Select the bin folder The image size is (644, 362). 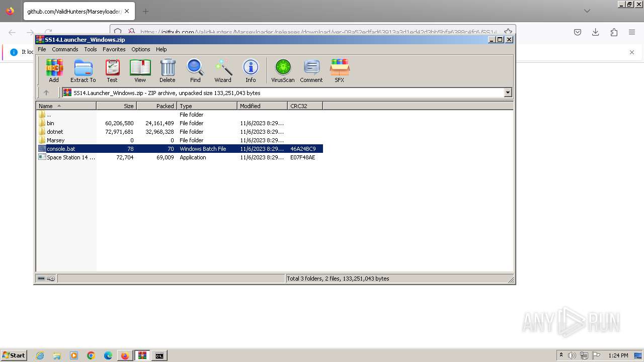pyautogui.click(x=180, y=123)
